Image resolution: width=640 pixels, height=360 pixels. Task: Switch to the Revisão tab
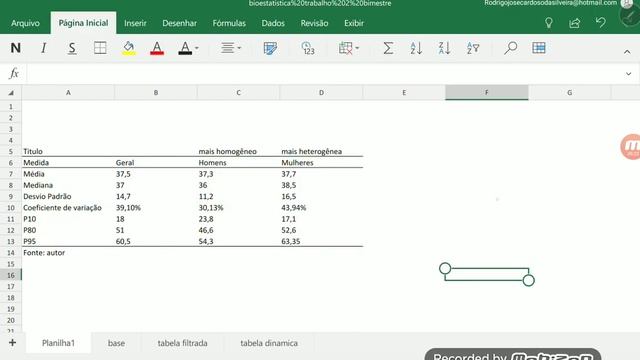tap(314, 23)
